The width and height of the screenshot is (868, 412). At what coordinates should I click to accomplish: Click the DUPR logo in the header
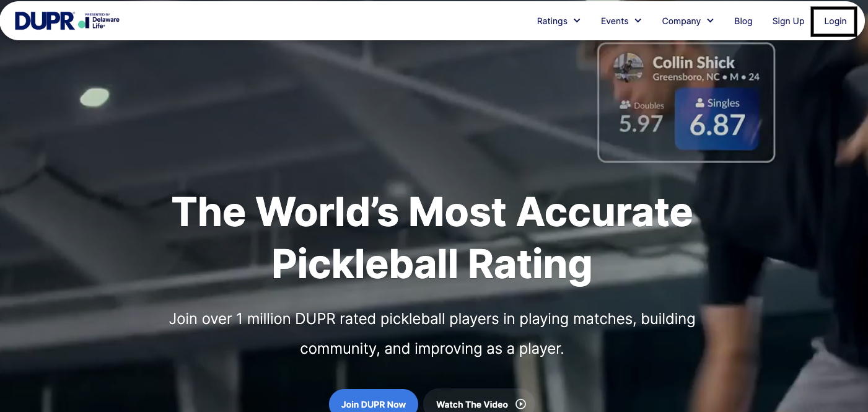45,21
